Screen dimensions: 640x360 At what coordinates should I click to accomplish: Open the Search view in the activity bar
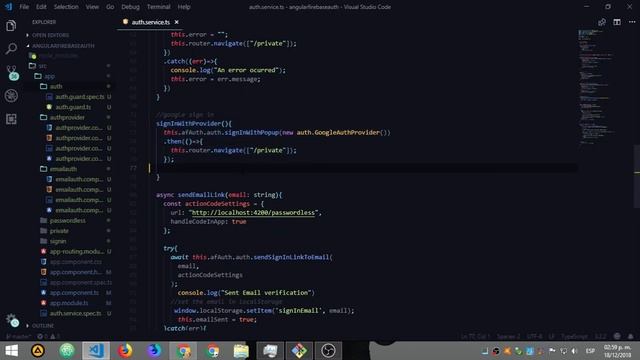(x=11, y=49)
